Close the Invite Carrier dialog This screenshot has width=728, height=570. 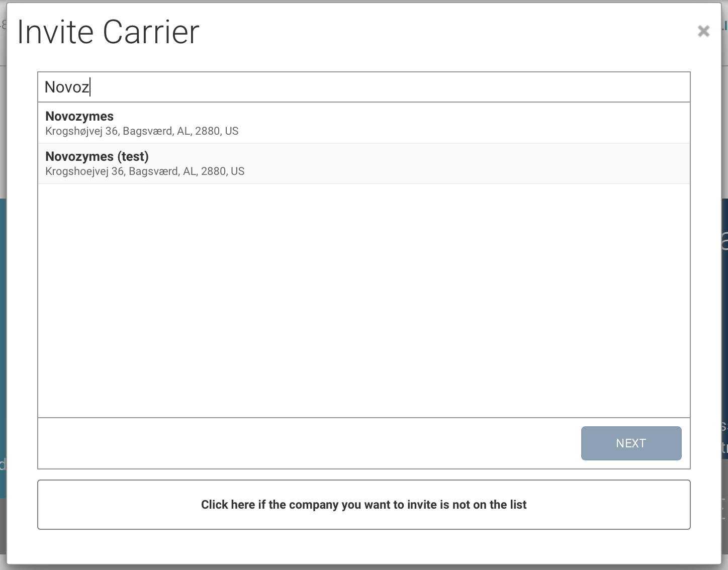pos(703,31)
